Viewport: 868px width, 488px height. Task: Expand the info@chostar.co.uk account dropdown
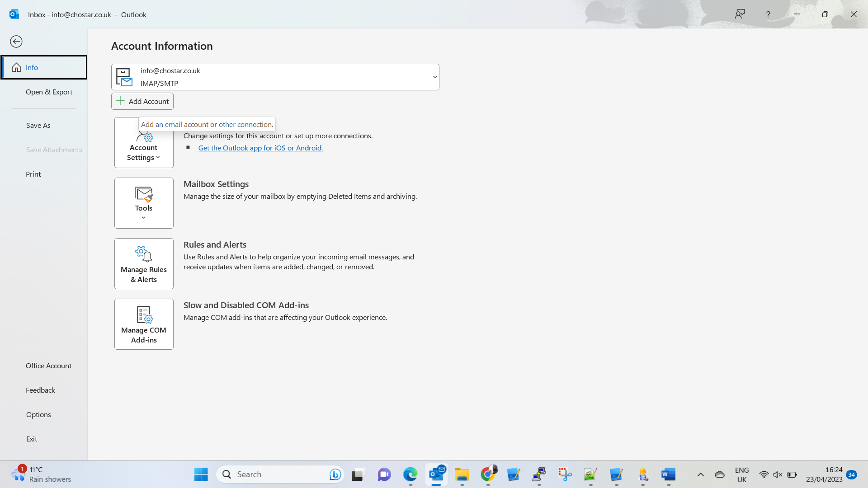[x=275, y=77]
